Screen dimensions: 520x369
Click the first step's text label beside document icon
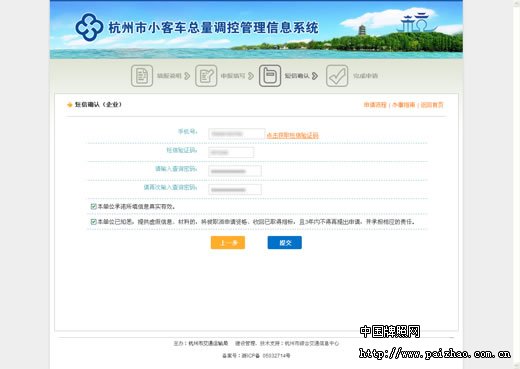[169, 76]
